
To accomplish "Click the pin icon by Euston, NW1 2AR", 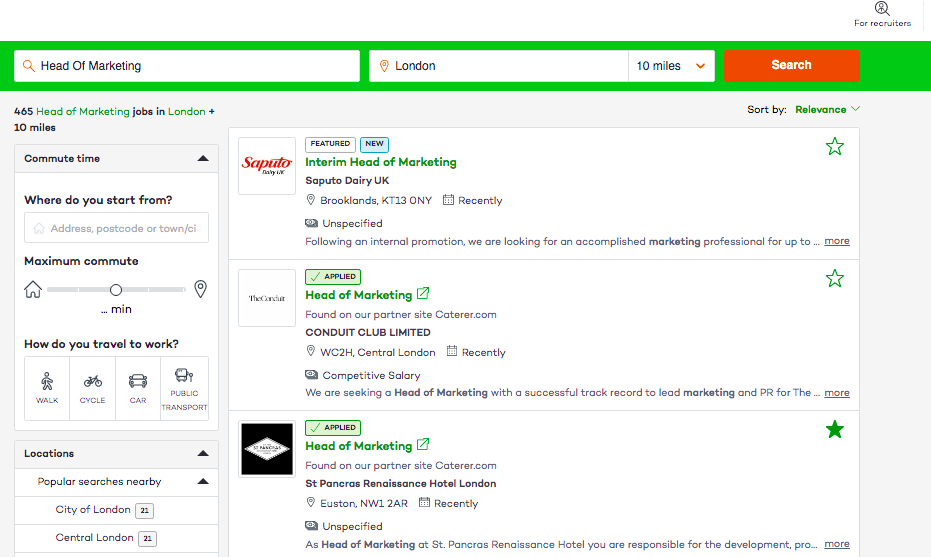I will tap(311, 502).
